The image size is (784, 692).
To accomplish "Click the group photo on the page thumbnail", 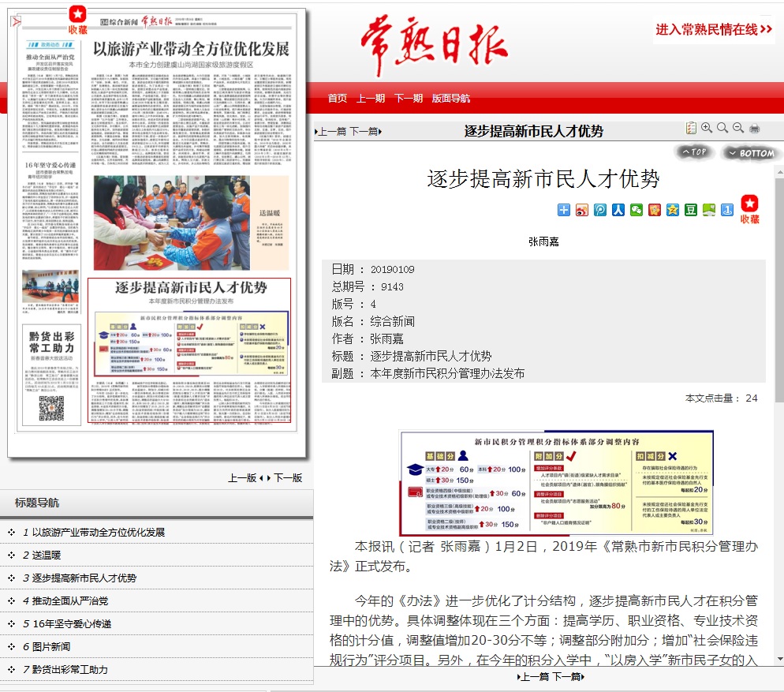I will (171, 223).
